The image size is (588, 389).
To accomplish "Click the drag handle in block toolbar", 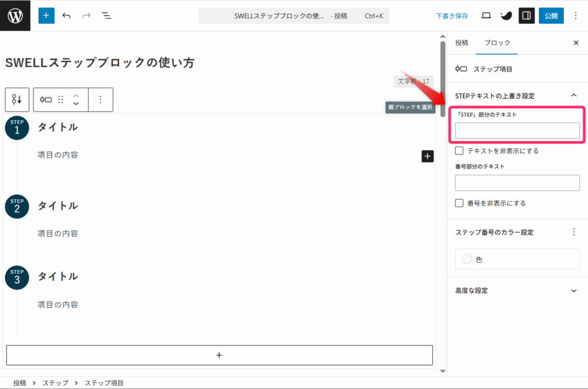I will pos(61,99).
